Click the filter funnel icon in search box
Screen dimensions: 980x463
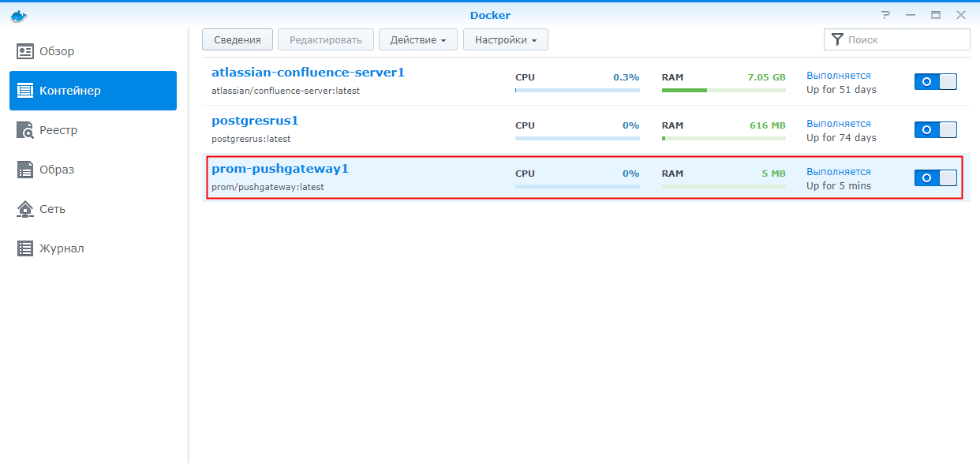click(x=837, y=39)
